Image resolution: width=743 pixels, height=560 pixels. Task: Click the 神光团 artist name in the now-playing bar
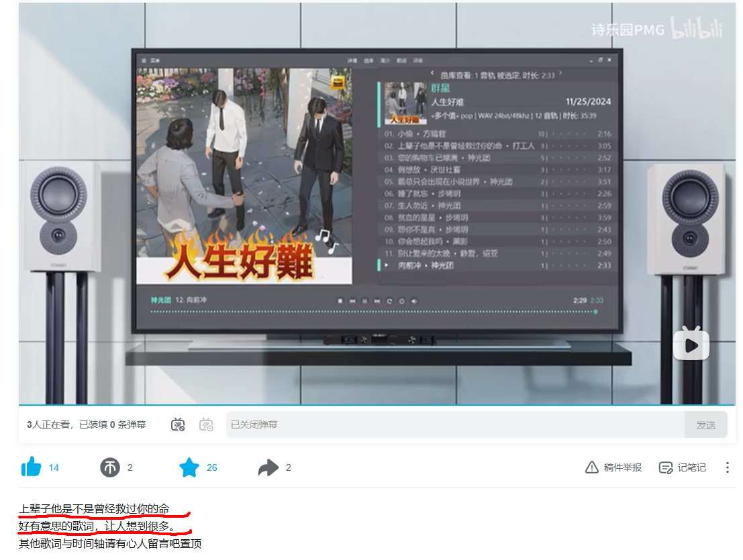(161, 300)
